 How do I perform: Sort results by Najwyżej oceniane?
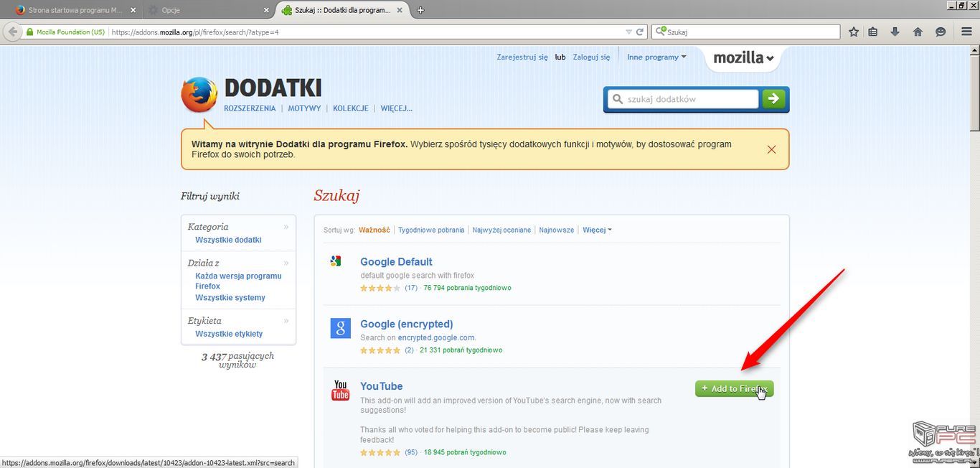pyautogui.click(x=501, y=230)
